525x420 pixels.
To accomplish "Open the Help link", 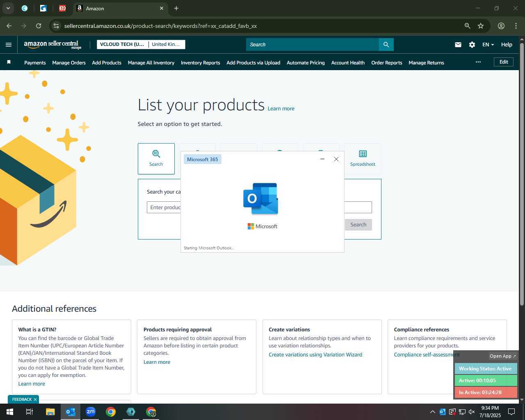I will pyautogui.click(x=507, y=45).
